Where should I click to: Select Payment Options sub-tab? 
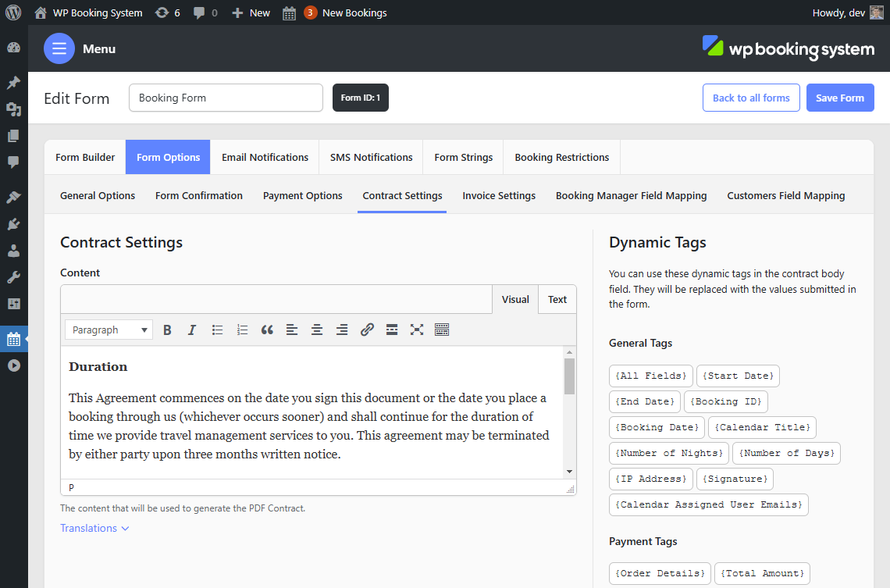[x=303, y=195]
